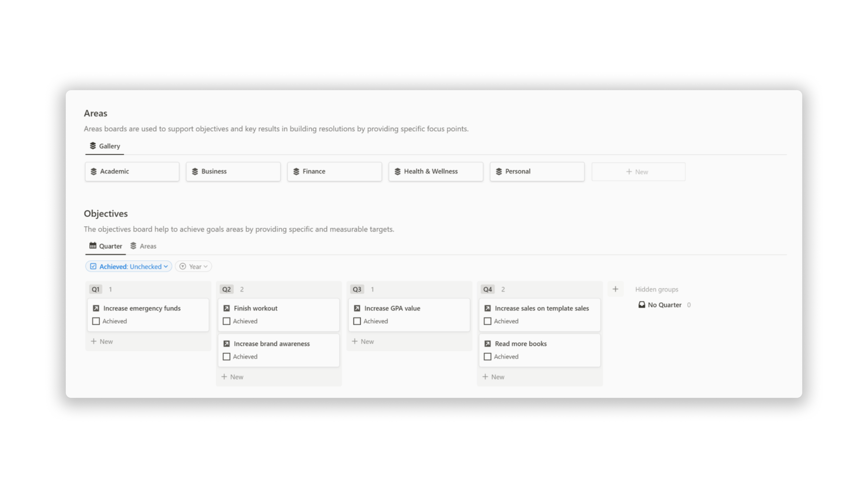The height and width of the screenshot is (488, 868).
Task: Add a new item in Q3 column
Action: 363,342
